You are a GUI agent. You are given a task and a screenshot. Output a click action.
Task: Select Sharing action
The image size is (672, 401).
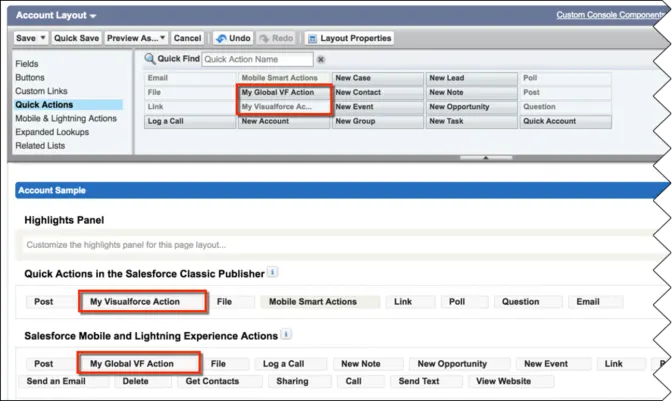300,381
